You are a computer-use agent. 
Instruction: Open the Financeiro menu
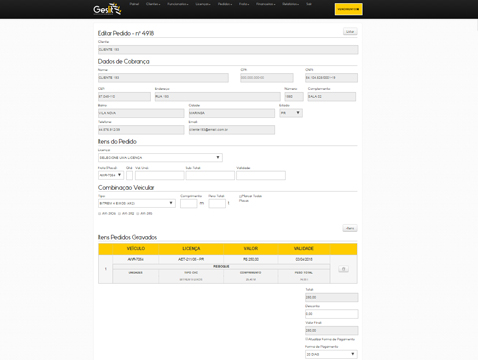(266, 4)
